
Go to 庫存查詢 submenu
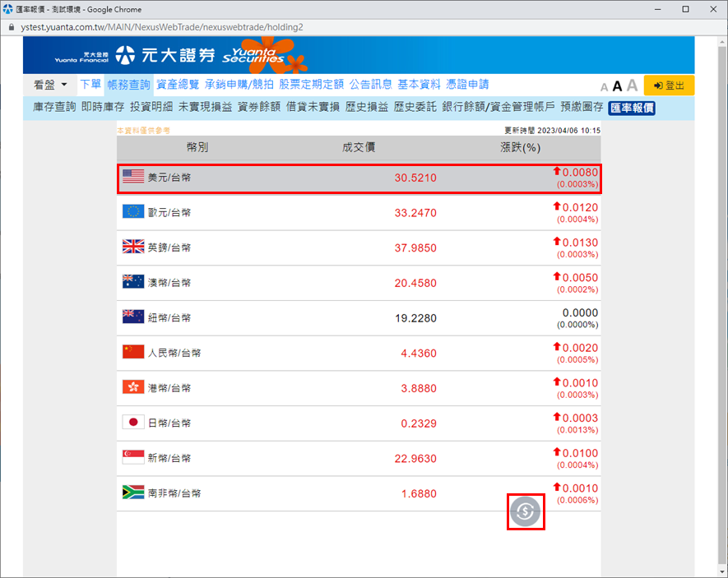(x=54, y=107)
